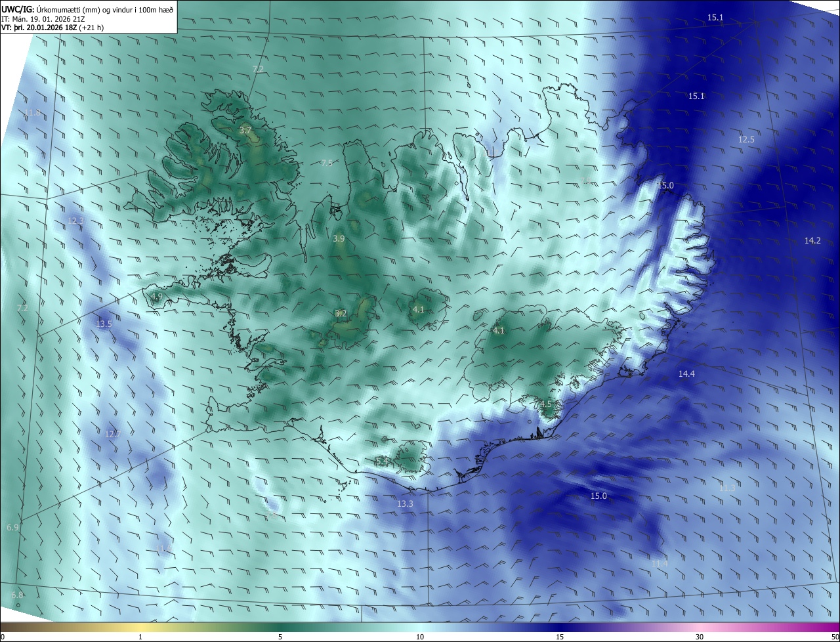This screenshot has height=642, width=840.
Task: Click the 15.0 value at the northeast coast
Action: 665,186
